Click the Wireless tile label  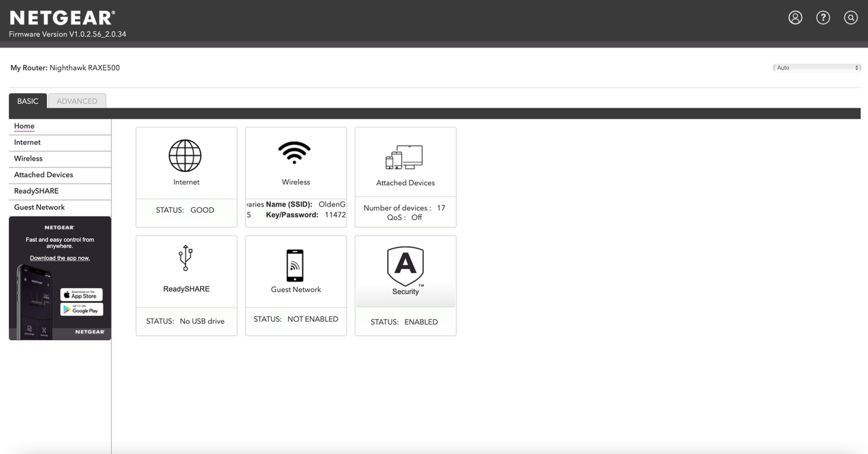coord(296,182)
